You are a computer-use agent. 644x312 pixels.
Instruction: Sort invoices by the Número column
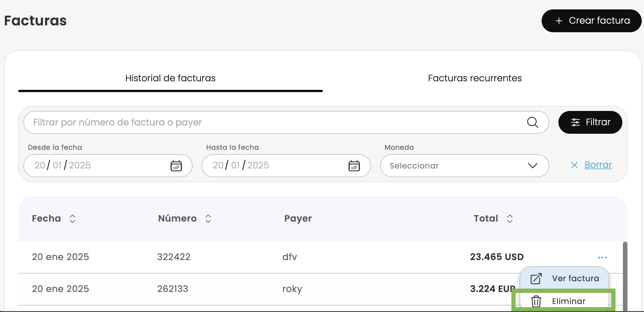tap(208, 219)
